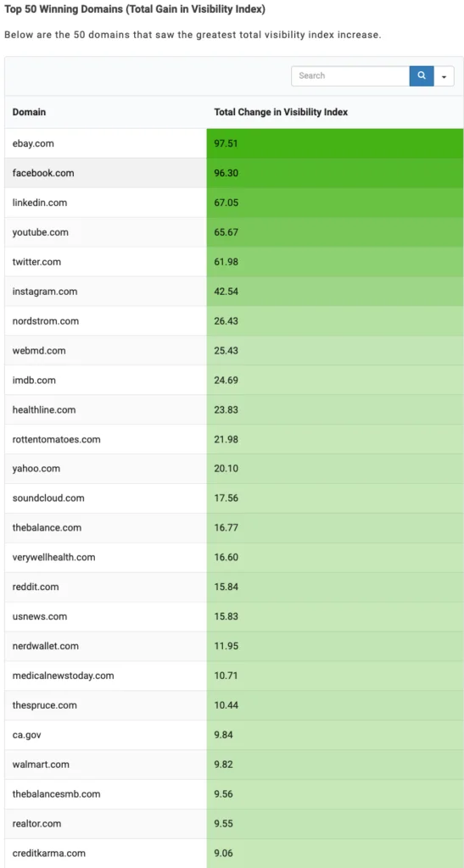Select the reddit.com row
The width and height of the screenshot is (464, 868).
click(x=233, y=587)
